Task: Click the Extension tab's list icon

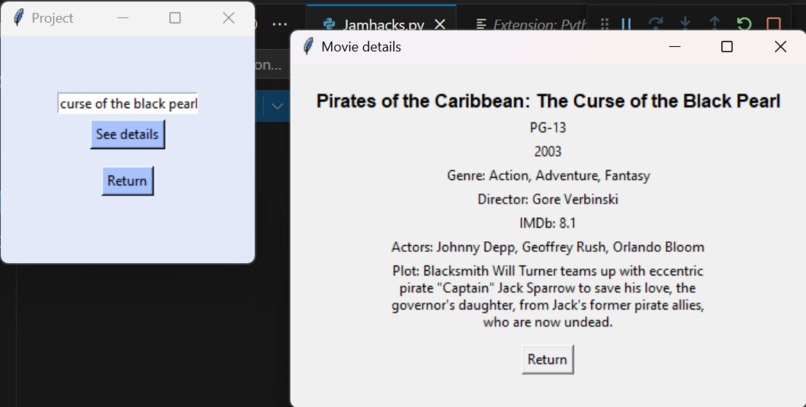Action: click(482, 24)
